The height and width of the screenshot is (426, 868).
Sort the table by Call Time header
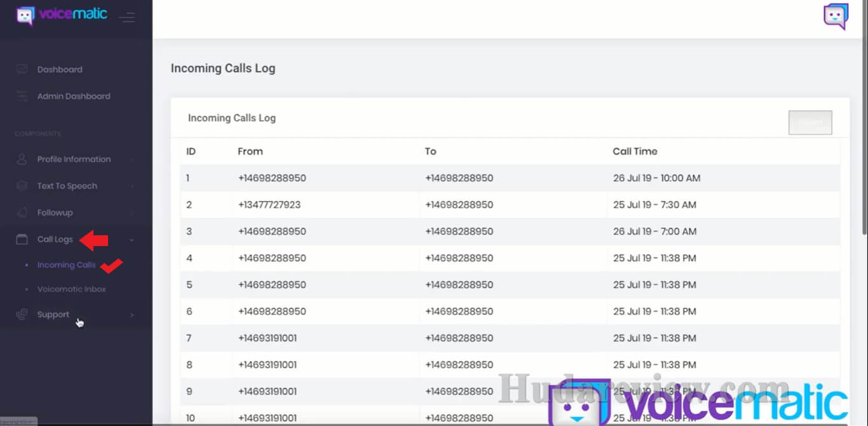(634, 151)
